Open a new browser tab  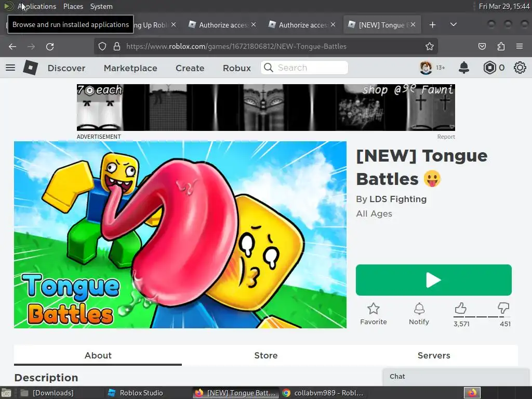pos(432,25)
